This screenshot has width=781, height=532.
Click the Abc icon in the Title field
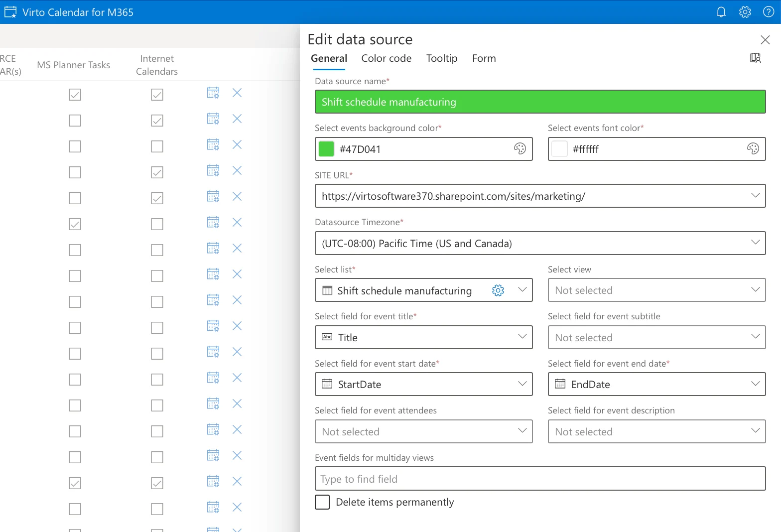(x=327, y=337)
